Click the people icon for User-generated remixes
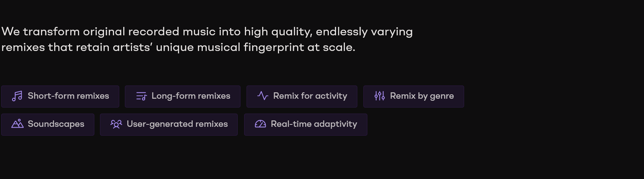The height and width of the screenshot is (179, 644). click(116, 124)
